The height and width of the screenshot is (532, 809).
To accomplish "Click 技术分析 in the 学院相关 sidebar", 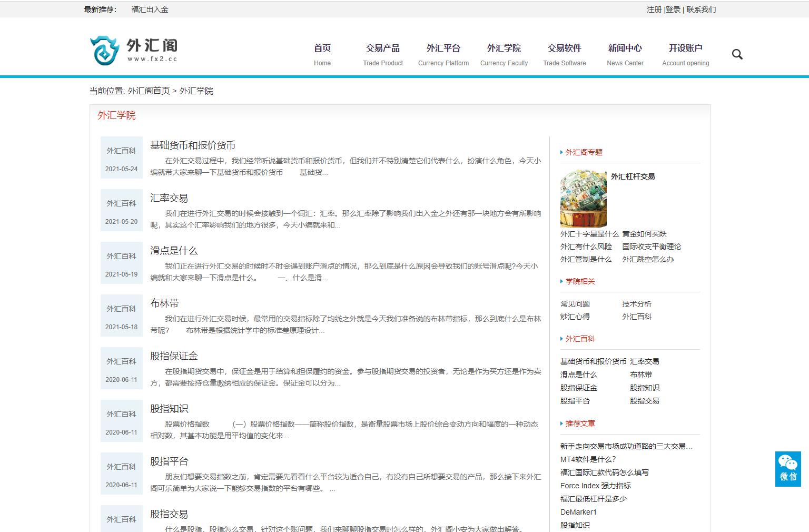I will (637, 304).
